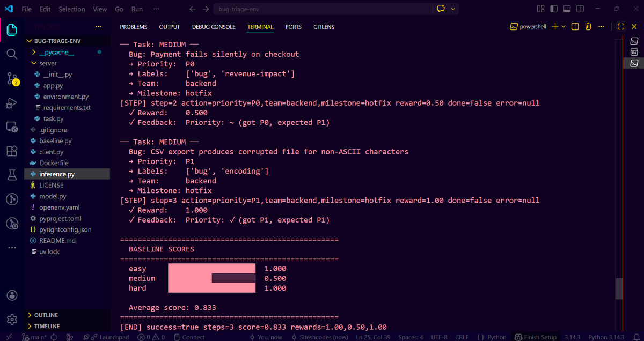Open notifications bell in status bar
The height and width of the screenshot is (341, 644).
pos(638,337)
